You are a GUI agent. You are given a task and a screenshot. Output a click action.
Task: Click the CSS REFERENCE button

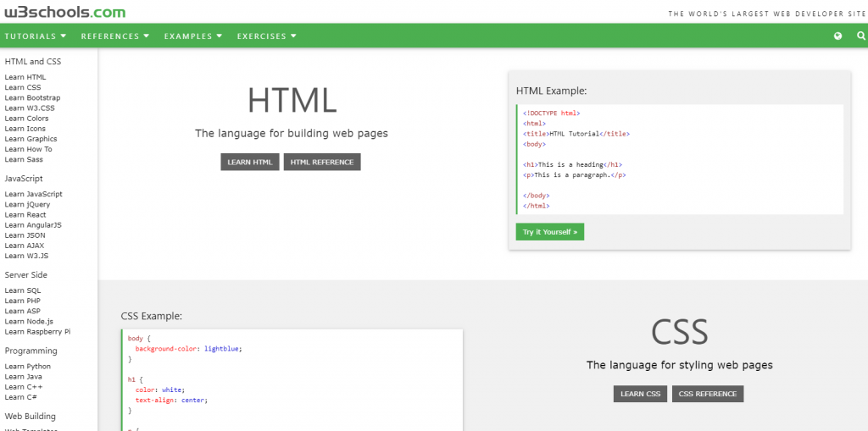pos(708,394)
